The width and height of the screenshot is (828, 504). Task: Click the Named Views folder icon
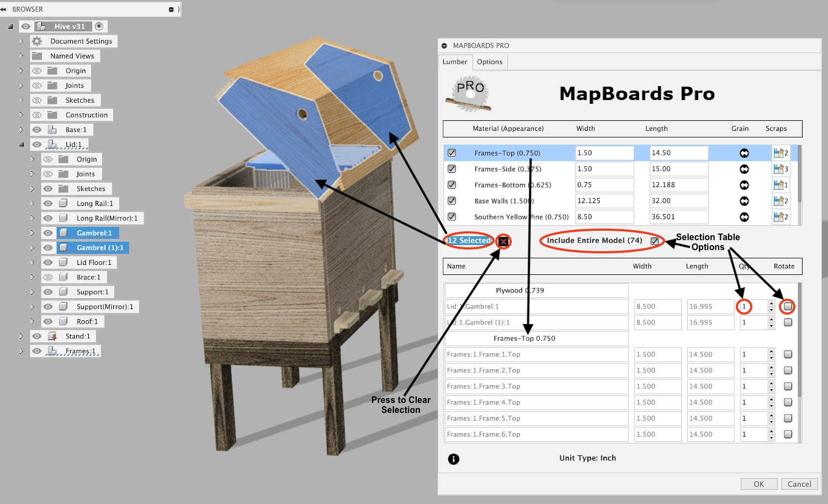(37, 56)
